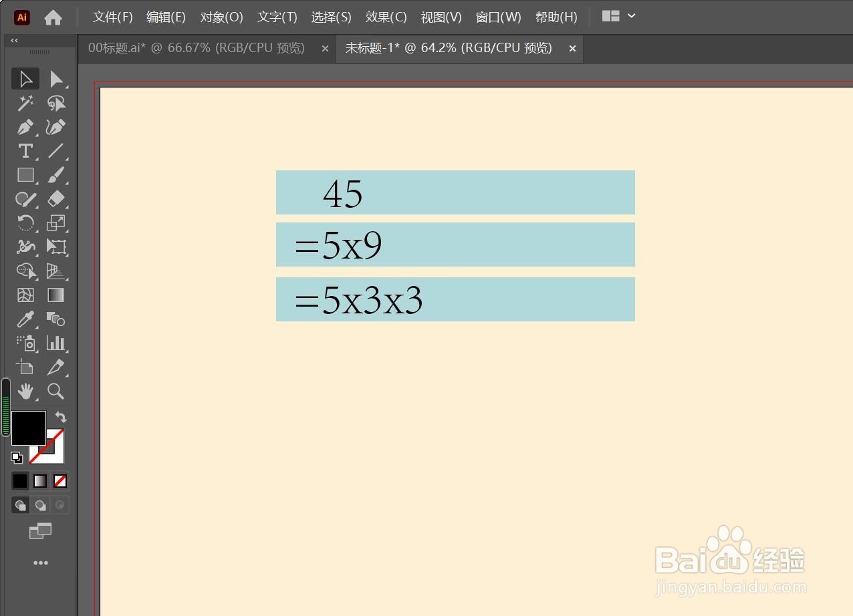
Task: Collapse toolbar with double arrows
Action: coord(14,41)
